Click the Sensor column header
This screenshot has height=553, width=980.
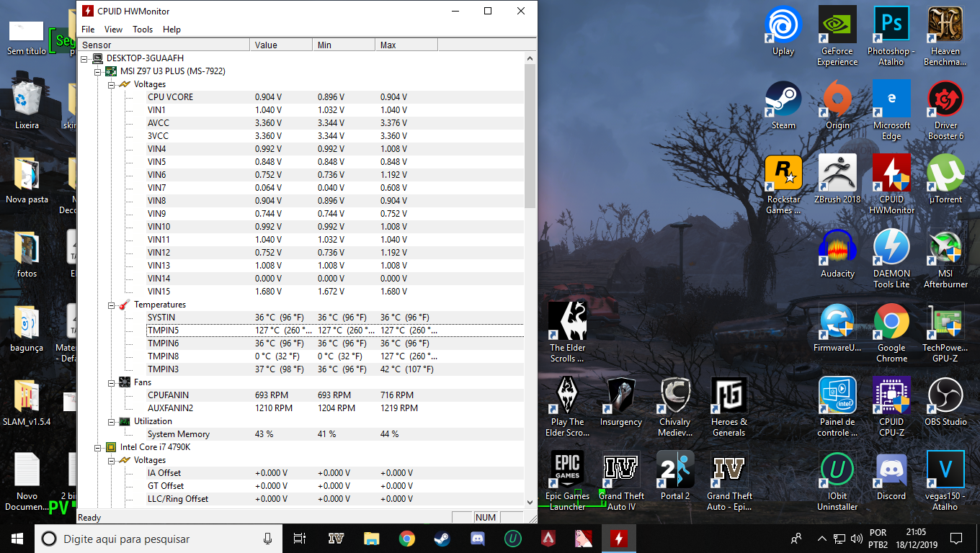pos(164,45)
